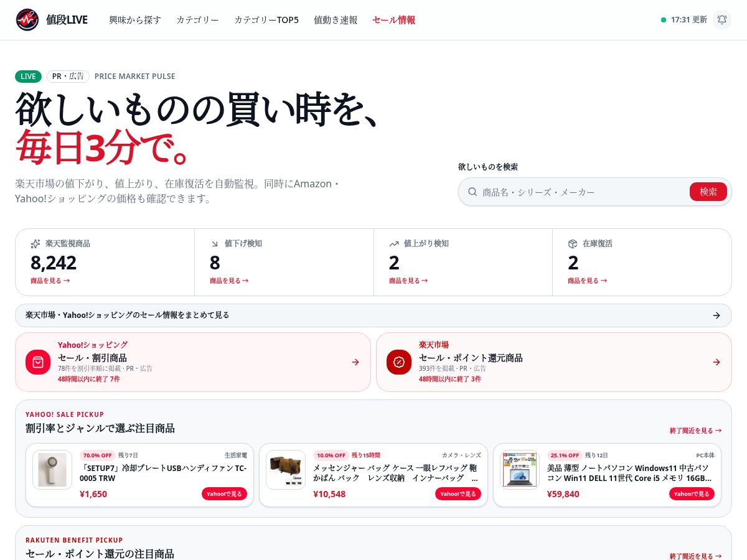Click the ¥10,548 price

click(329, 494)
